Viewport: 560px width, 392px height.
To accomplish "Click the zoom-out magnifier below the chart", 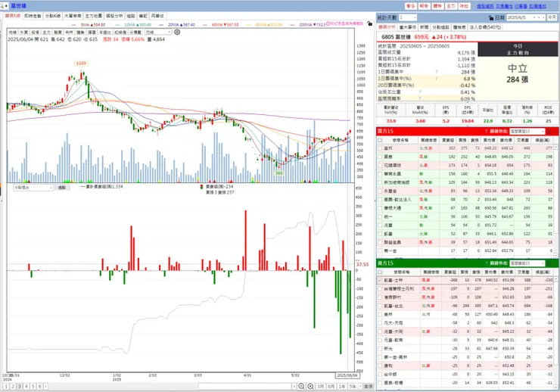I will (301, 386).
